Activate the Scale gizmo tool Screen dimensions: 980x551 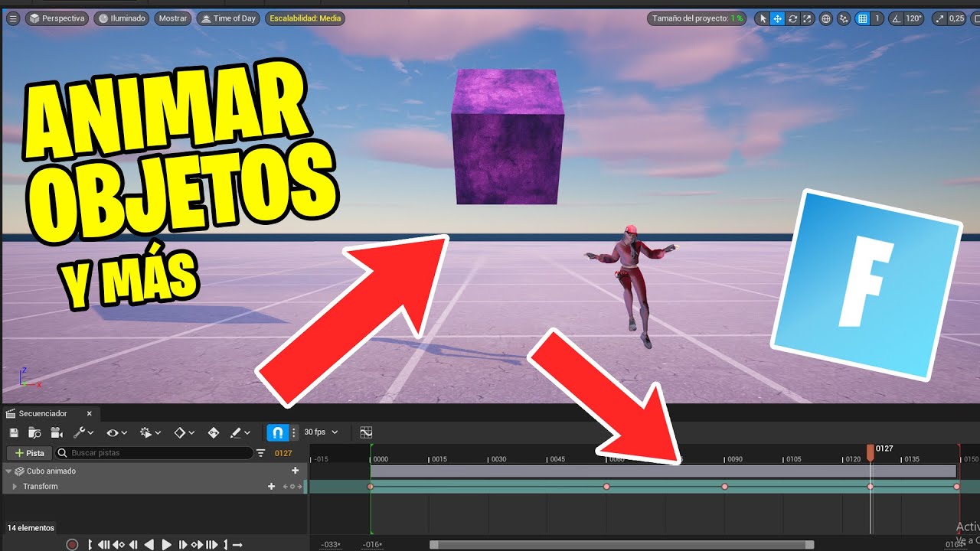click(x=807, y=18)
